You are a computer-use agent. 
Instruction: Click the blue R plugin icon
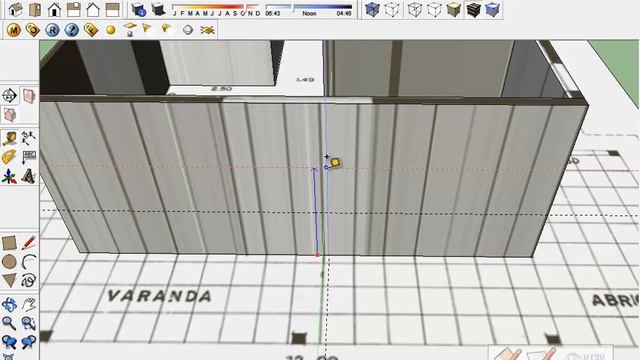(52, 30)
